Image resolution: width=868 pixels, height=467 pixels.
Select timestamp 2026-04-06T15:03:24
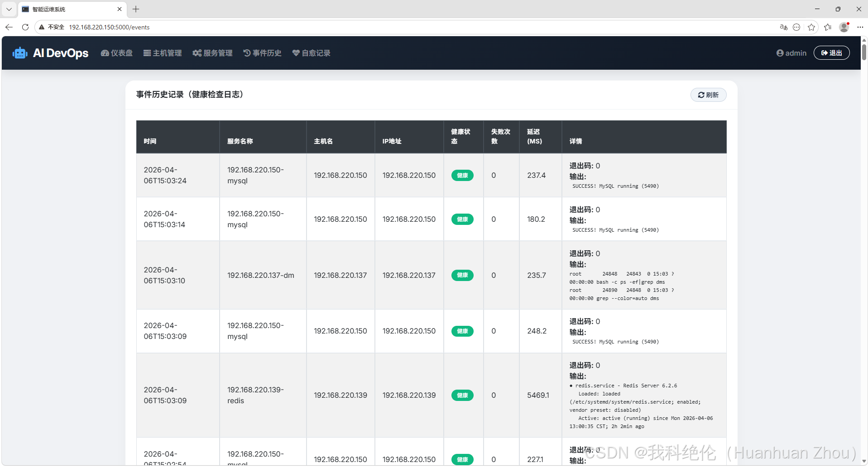(x=165, y=176)
